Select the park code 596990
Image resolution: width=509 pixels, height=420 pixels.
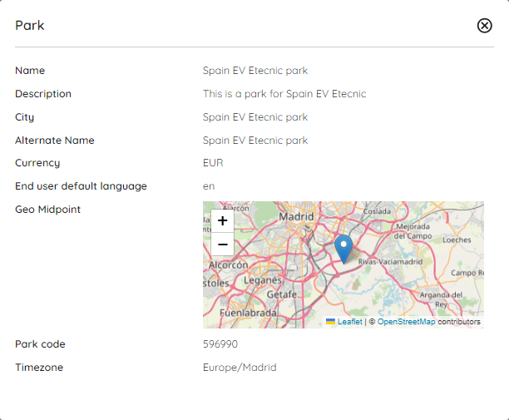click(220, 344)
